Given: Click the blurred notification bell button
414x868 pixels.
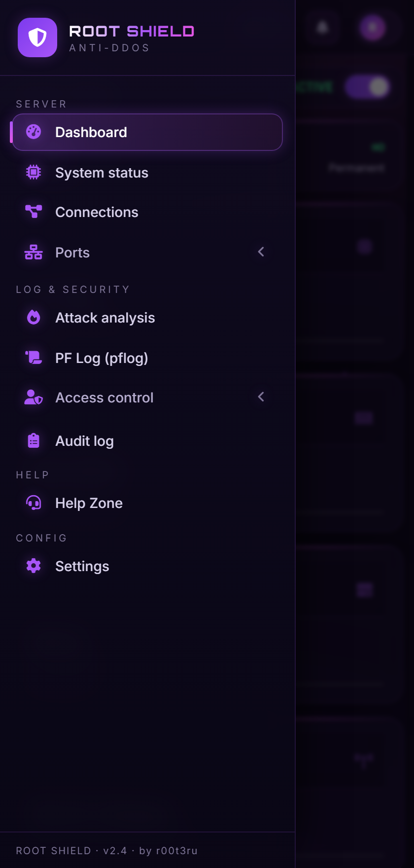Looking at the screenshot, I should coord(323,27).
